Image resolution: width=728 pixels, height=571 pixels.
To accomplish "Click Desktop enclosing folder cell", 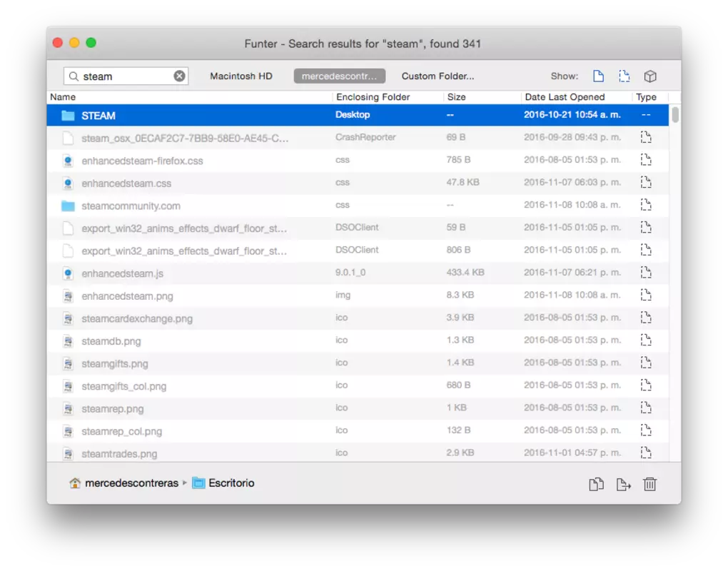I will (353, 115).
